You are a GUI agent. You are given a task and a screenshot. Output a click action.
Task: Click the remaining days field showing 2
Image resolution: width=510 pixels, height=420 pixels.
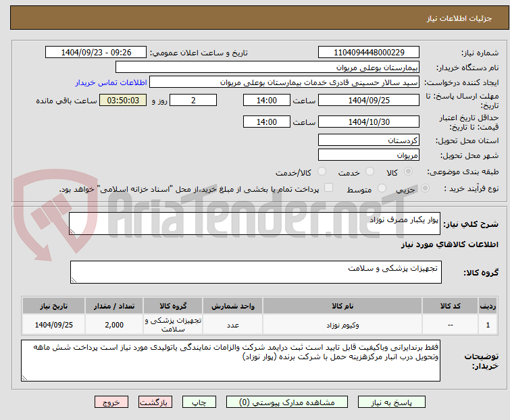pos(193,100)
